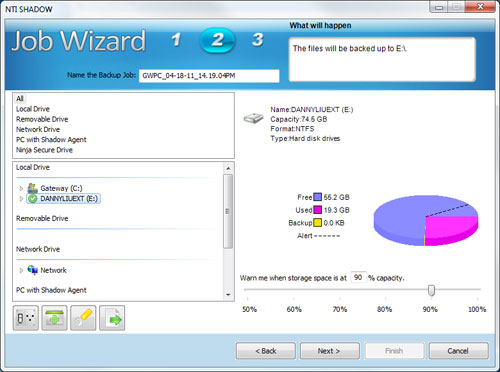Click the Cancel button
Image resolution: width=500 pixels, height=372 pixels.
[x=458, y=351]
